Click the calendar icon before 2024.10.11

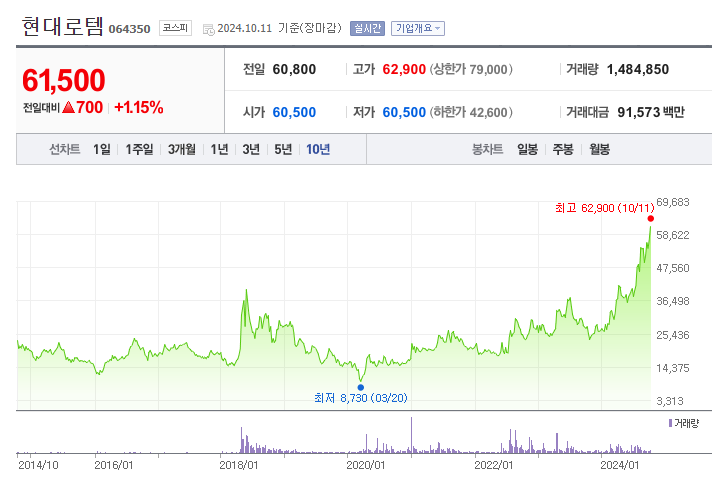click(208, 30)
